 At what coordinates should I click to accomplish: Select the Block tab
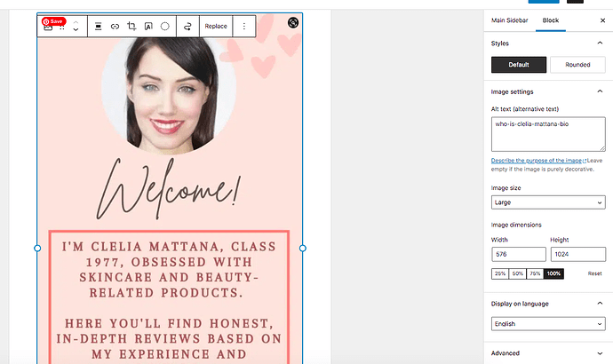point(551,19)
